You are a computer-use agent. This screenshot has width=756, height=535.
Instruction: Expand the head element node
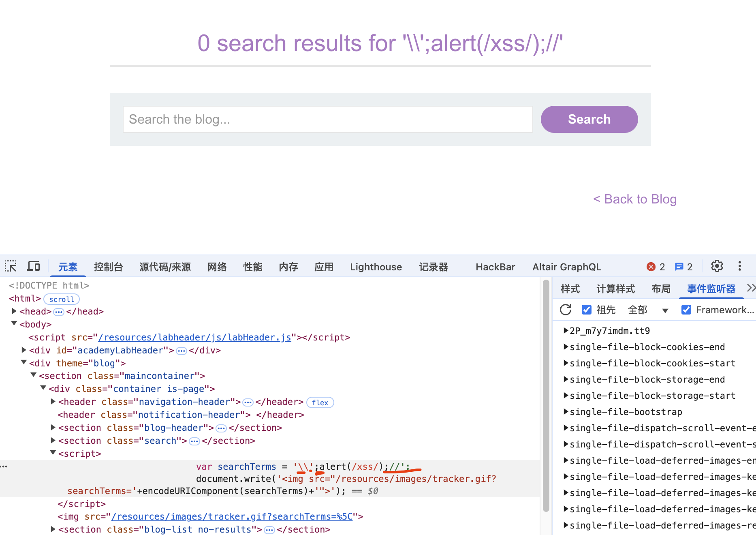14,311
